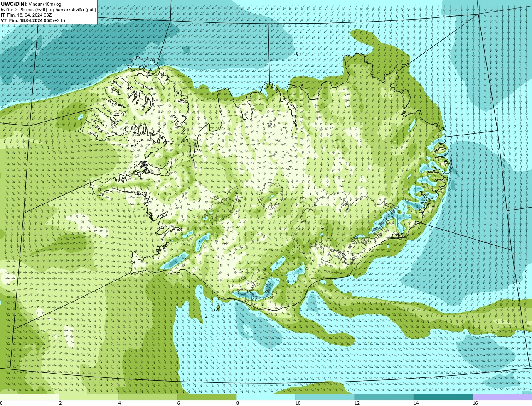Click the legend scale number '6'

pos(178,403)
